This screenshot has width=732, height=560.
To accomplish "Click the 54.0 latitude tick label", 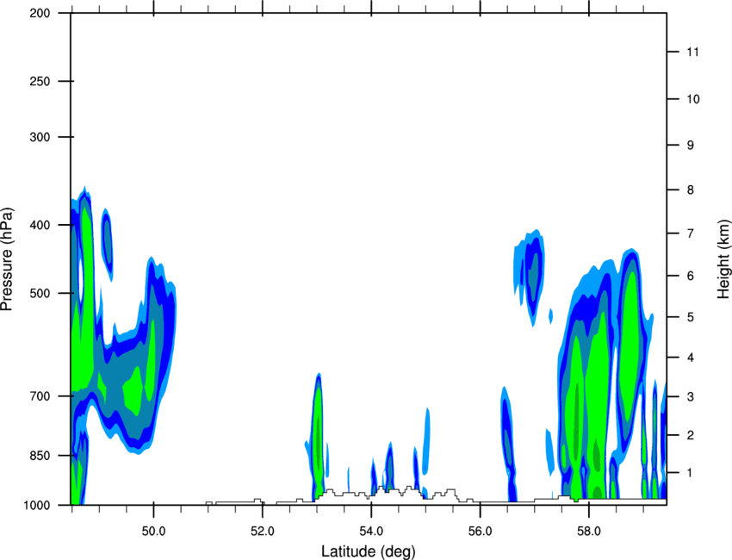I will point(371,532).
